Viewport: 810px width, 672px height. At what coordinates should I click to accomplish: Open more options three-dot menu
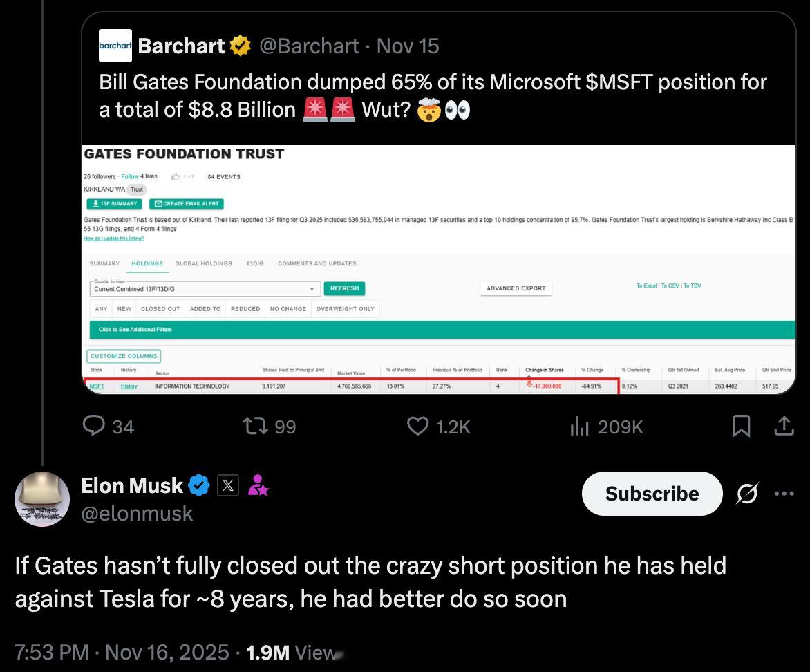[784, 494]
